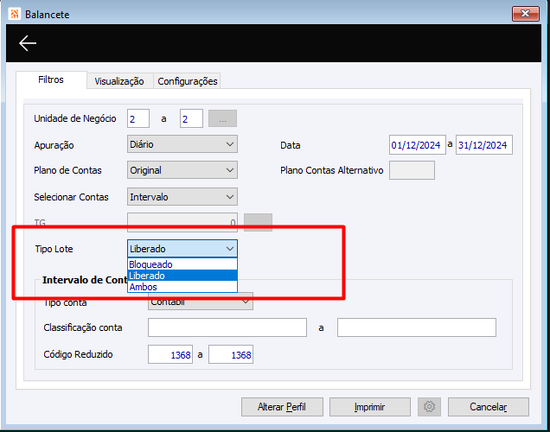Click the Plano Contas Alternativo field

[x=412, y=170]
